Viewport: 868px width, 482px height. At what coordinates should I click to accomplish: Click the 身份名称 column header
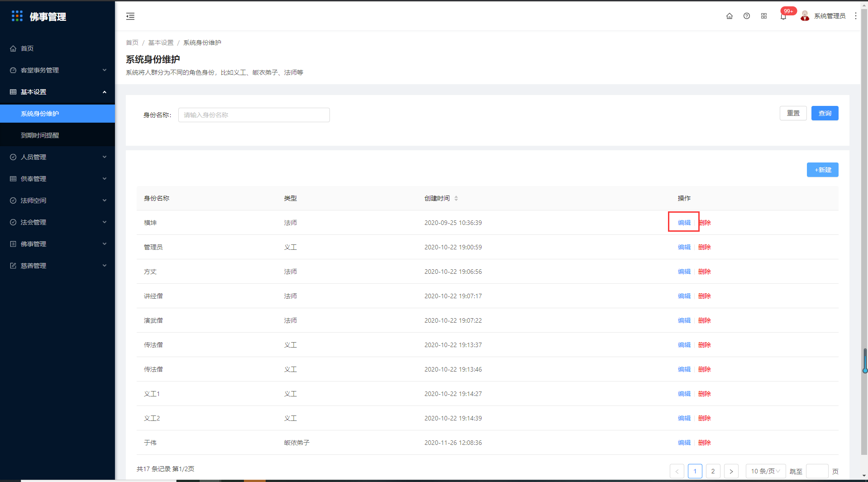click(157, 198)
